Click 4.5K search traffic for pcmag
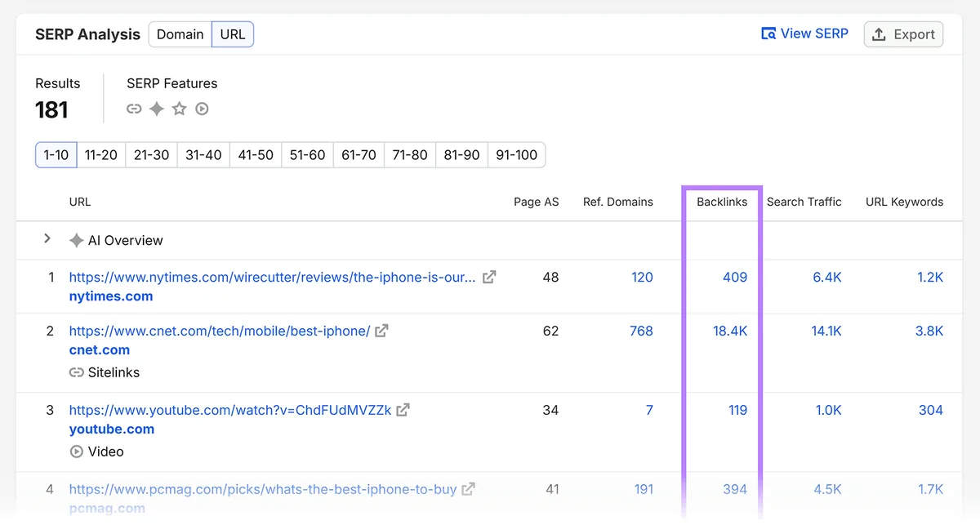Viewport: 980px width, 525px height. coord(827,489)
